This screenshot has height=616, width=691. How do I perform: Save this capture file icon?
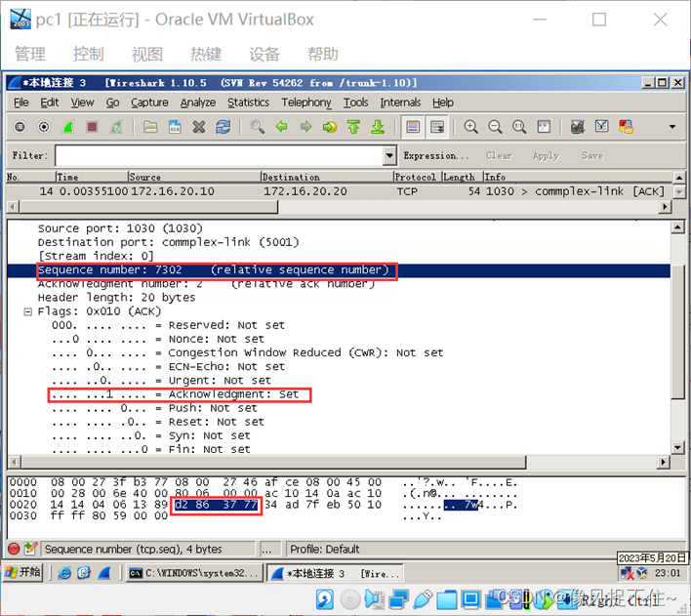(x=175, y=127)
